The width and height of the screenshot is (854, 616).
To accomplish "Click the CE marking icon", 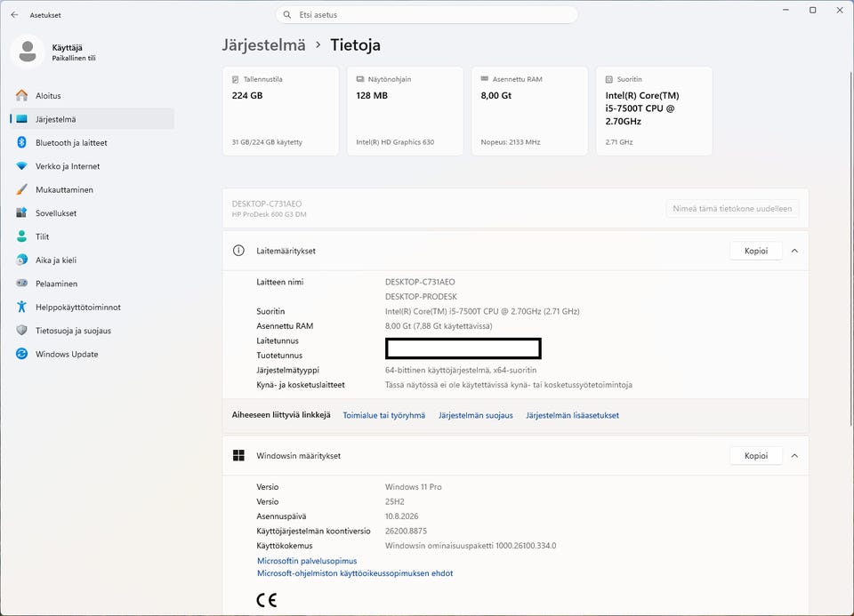I will [x=266, y=600].
